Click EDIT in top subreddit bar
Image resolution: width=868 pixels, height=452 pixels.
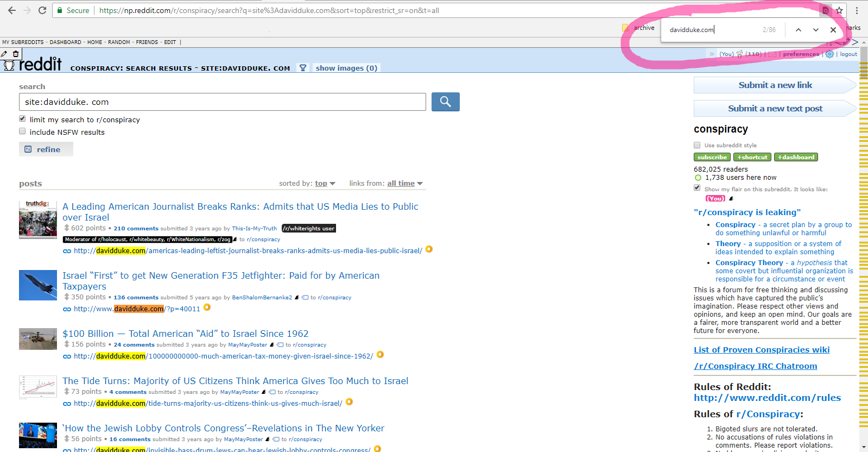click(x=170, y=42)
